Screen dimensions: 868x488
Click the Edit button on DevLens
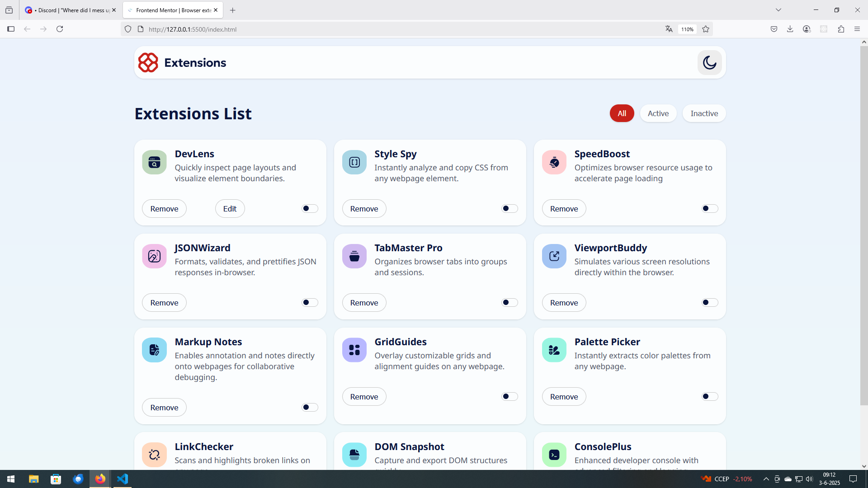pyautogui.click(x=230, y=209)
